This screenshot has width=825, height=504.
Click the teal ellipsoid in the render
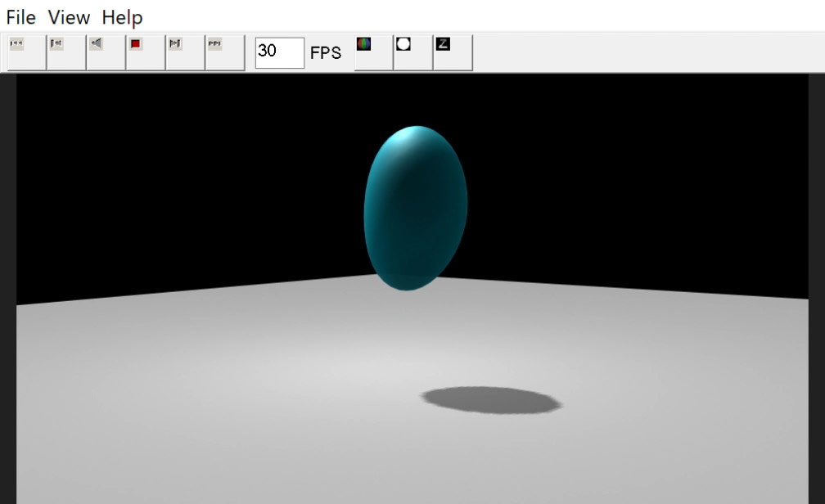tap(416, 208)
